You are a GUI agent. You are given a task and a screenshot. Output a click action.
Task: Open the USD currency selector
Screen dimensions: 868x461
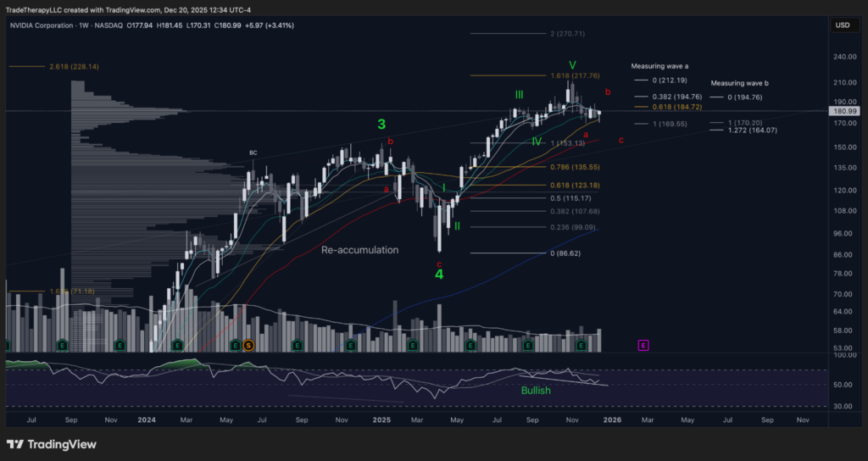[843, 25]
